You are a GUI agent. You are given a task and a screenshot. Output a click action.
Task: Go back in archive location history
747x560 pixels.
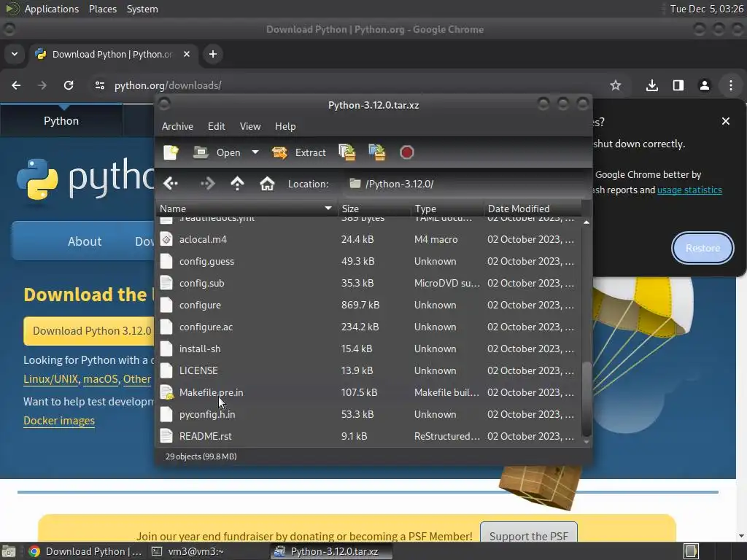tap(171, 183)
